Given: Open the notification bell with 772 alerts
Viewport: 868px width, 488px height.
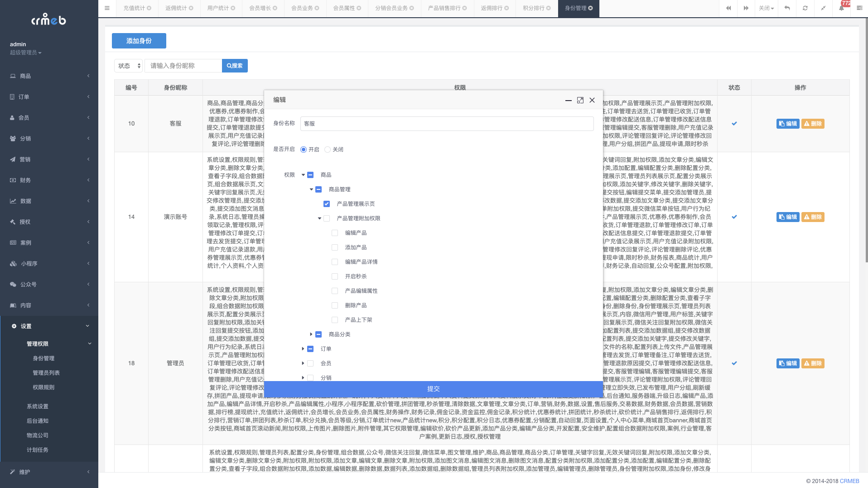Looking at the screenshot, I should click(841, 8).
